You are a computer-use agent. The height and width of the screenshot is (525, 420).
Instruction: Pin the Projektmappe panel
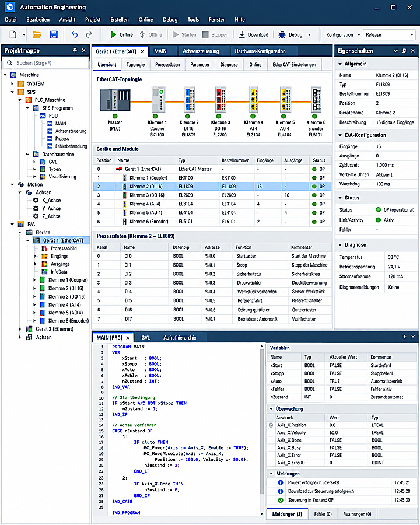click(75, 50)
